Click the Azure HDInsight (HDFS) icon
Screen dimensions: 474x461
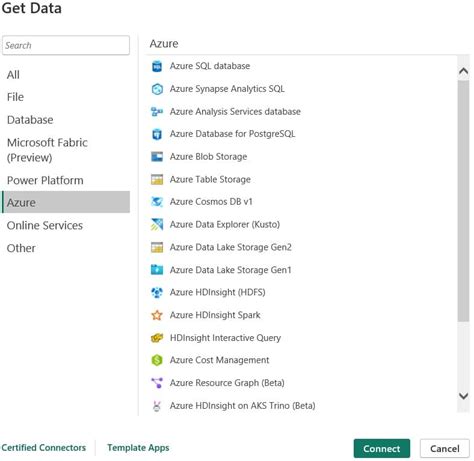pyautogui.click(x=157, y=292)
